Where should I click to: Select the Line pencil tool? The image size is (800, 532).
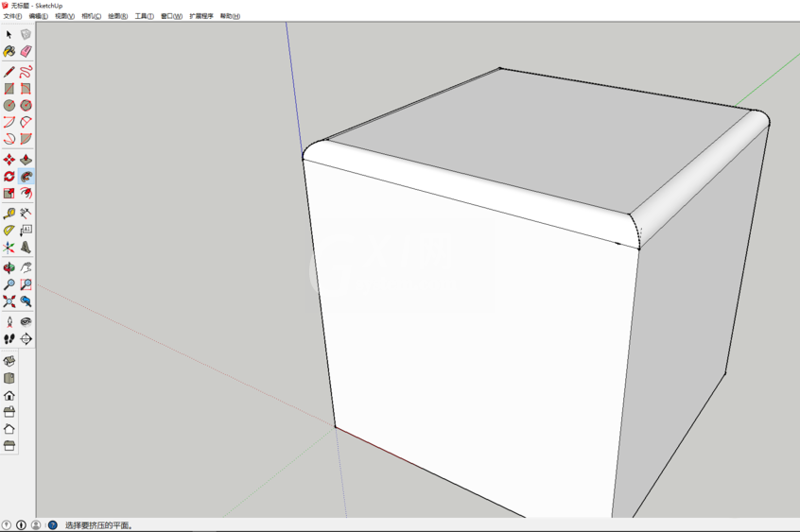[x=9, y=72]
